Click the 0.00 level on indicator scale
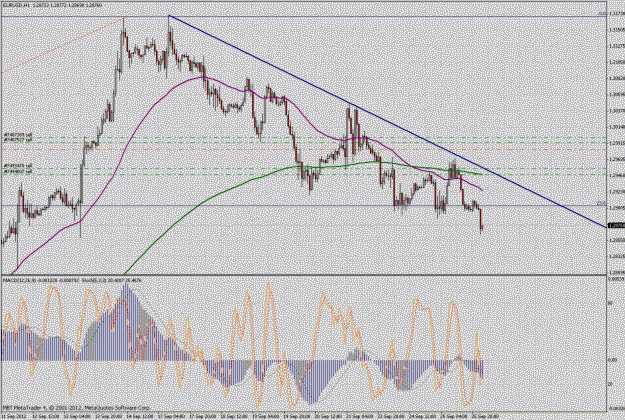This screenshot has height=420, width=625. click(613, 360)
